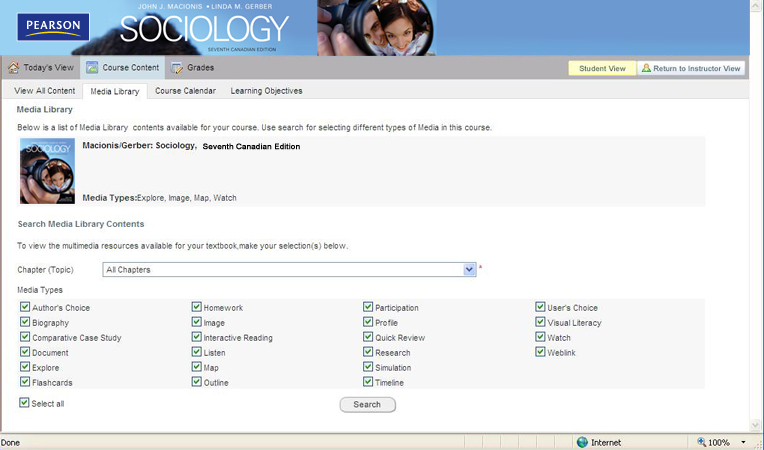The height and width of the screenshot is (450, 764).
Task: Click the 'Search Media Library Contents' heading
Action: (81, 224)
